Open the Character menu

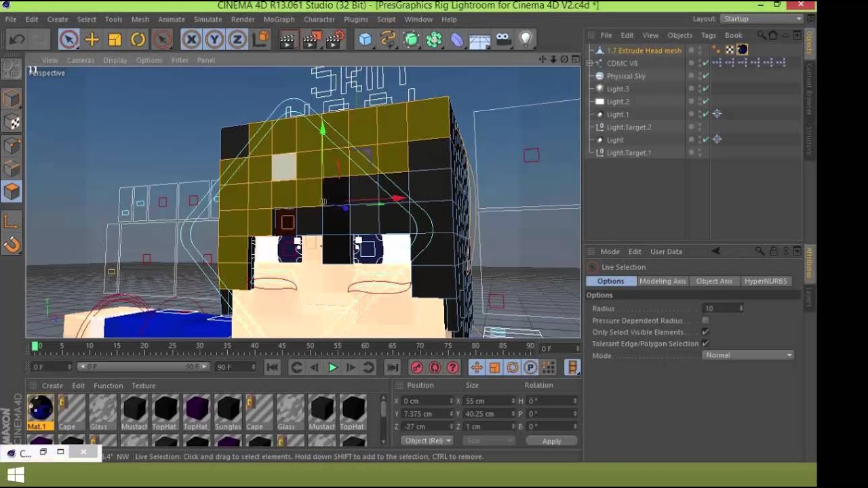[319, 19]
